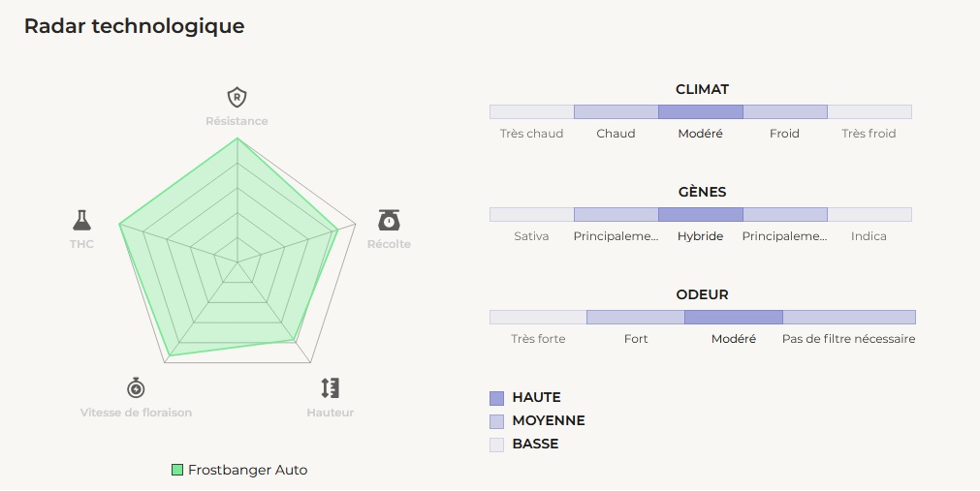Select the Modéré segment under Climat
The width and height of the screenshot is (980, 491).
[x=701, y=111]
